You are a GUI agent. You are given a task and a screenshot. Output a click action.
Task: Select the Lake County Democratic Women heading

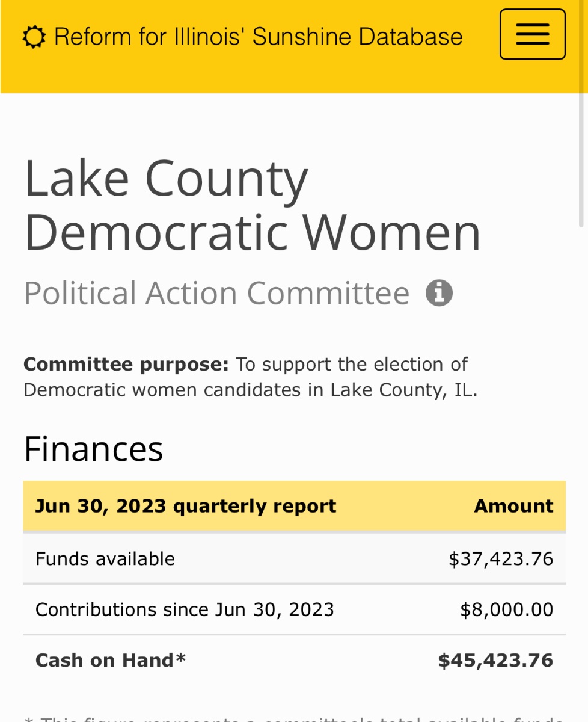tap(253, 205)
